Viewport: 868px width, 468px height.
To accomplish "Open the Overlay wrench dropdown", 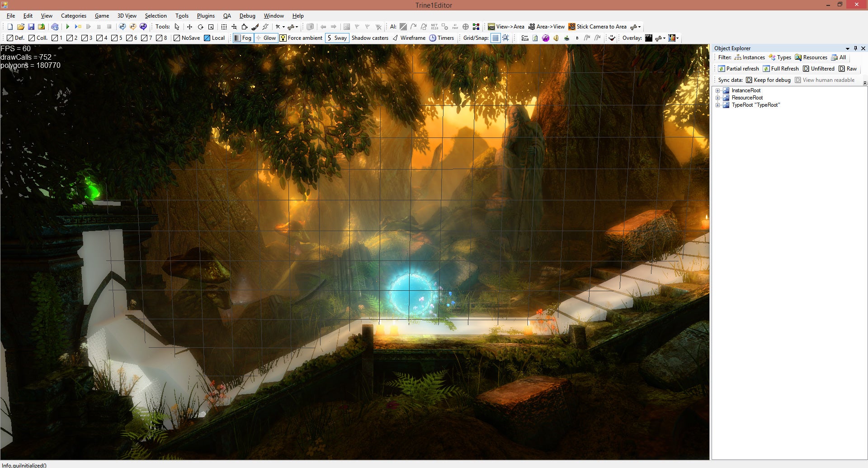I will pos(660,38).
